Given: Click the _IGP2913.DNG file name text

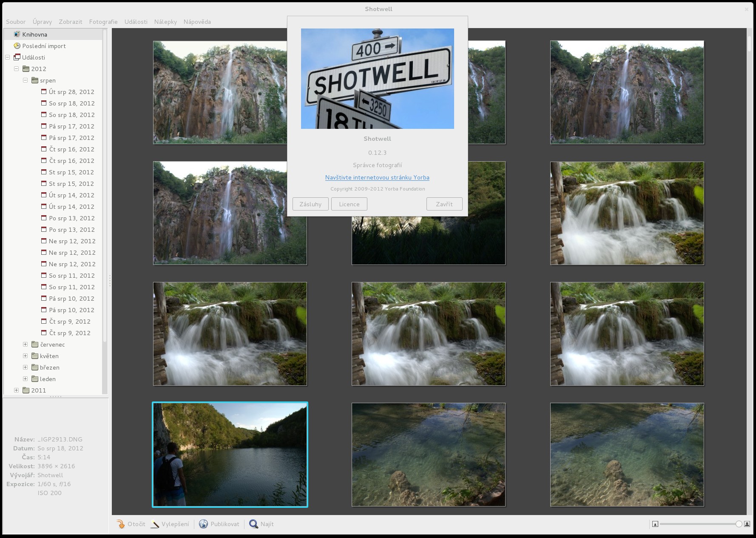Looking at the screenshot, I should pyautogui.click(x=60, y=439).
